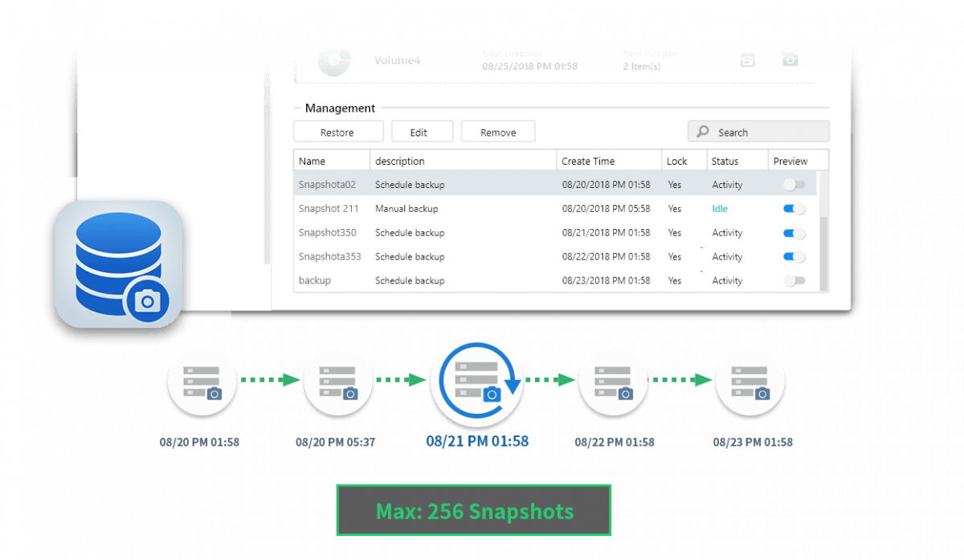Click into the Search field
Screen dimensions: 964x560
tap(767, 133)
